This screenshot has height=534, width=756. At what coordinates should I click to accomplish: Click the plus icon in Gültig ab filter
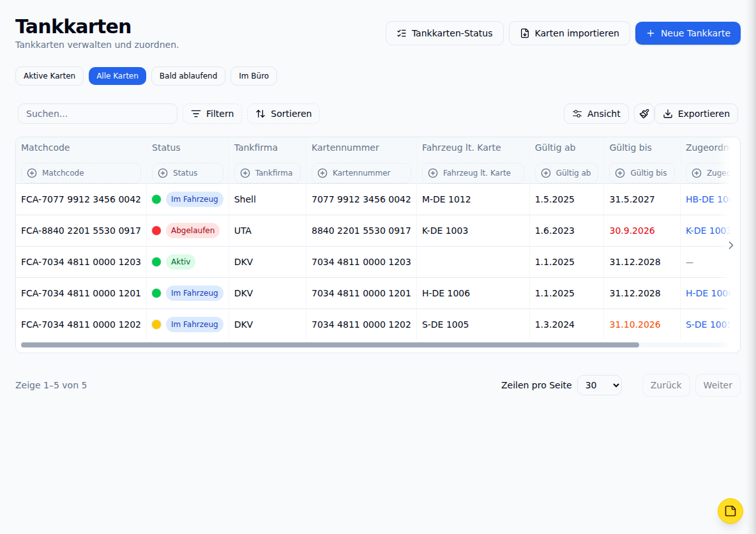point(546,173)
